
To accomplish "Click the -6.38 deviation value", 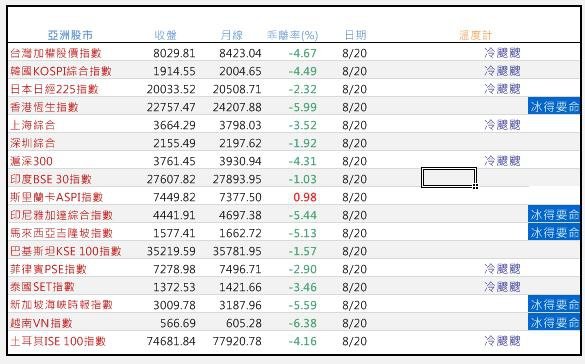I will (x=303, y=323).
